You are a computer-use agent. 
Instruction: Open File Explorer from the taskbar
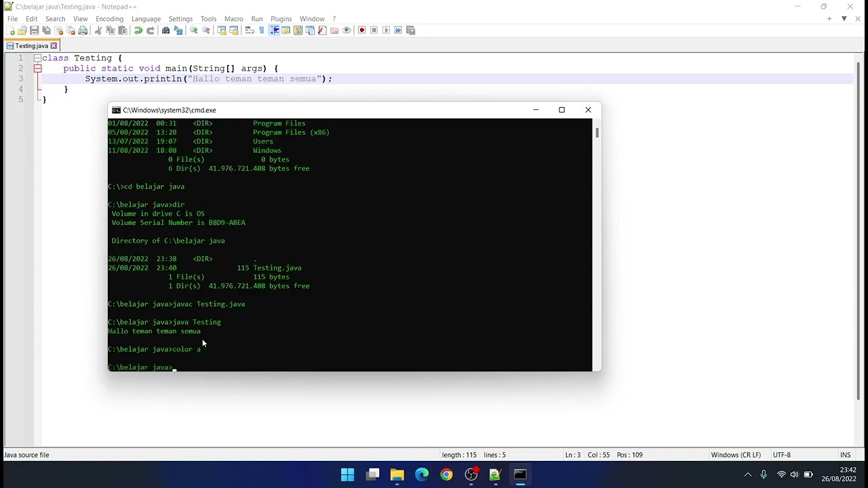coord(397,474)
